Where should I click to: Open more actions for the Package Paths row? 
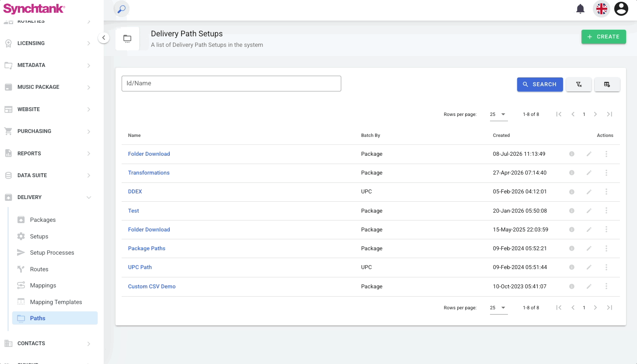[606, 248]
